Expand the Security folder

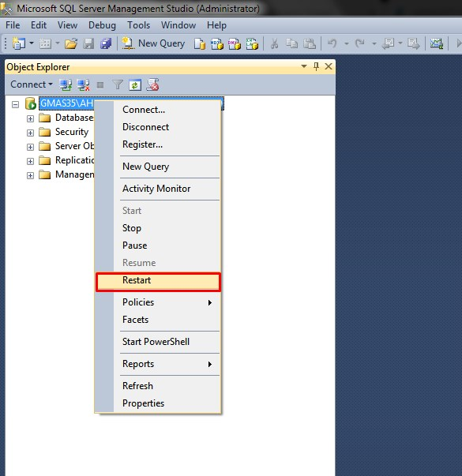pos(30,133)
